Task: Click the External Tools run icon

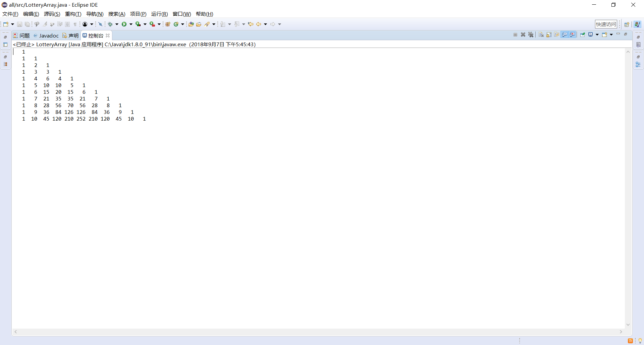Action: click(152, 24)
